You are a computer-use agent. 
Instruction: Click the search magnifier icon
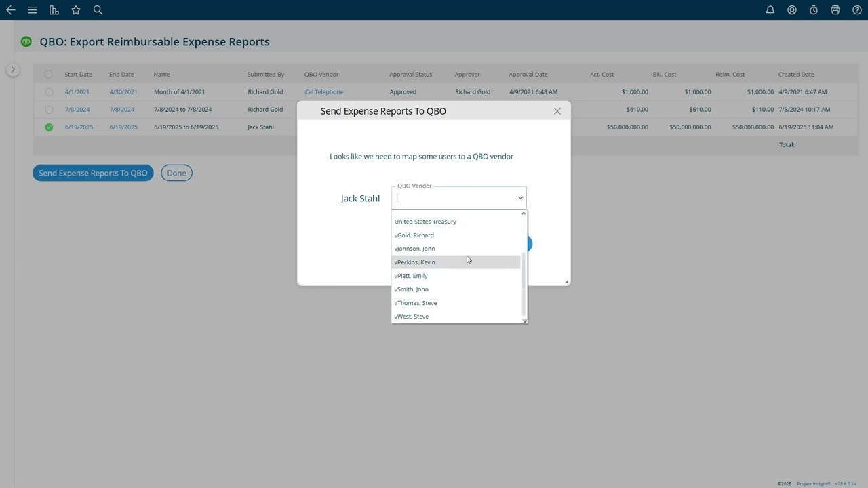(x=98, y=10)
